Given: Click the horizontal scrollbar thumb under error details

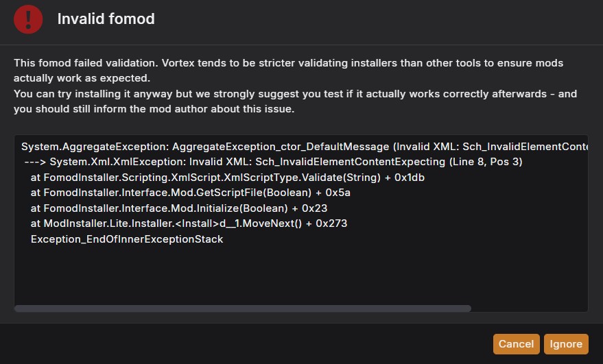Looking at the screenshot, I should (x=243, y=308).
